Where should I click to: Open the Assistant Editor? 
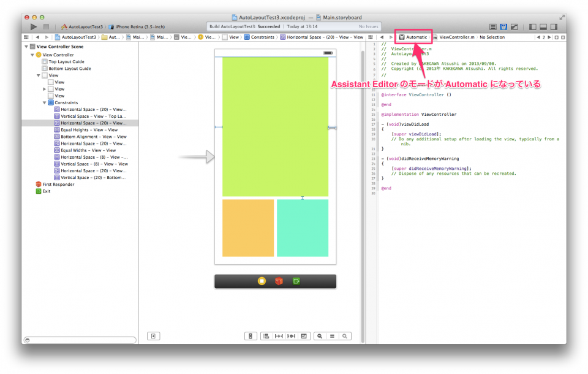pos(503,28)
